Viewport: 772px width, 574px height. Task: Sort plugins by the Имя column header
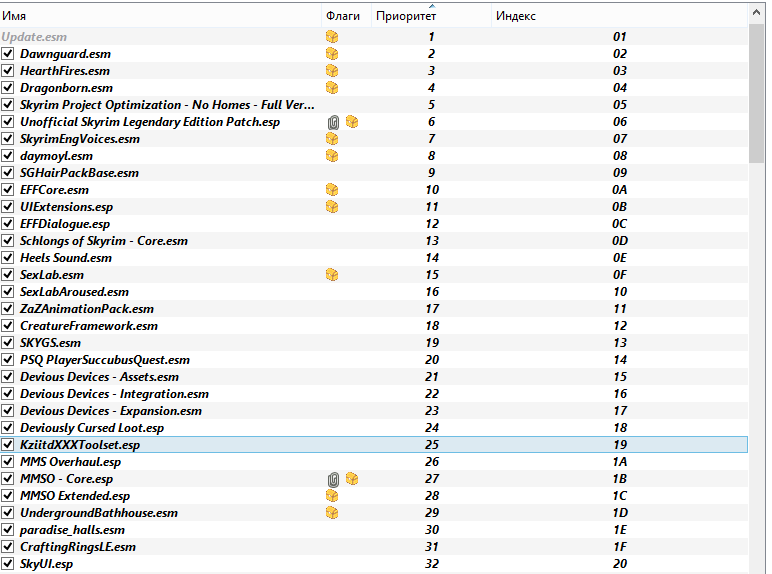(161, 16)
